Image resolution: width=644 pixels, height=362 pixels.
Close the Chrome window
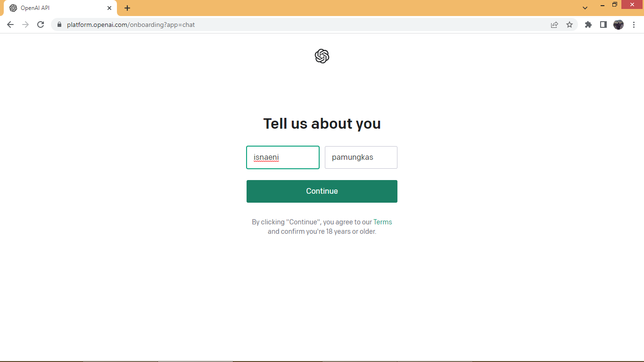(633, 5)
